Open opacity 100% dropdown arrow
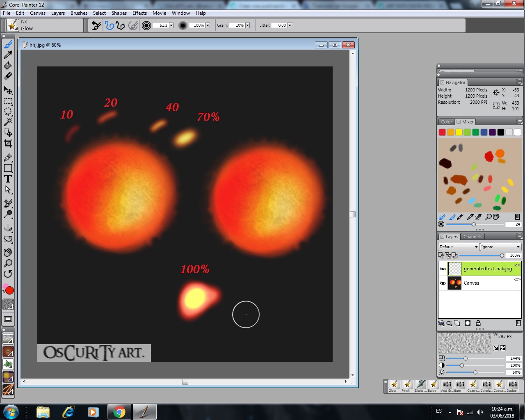Image resolution: width=525 pixels, height=420 pixels. (208, 25)
